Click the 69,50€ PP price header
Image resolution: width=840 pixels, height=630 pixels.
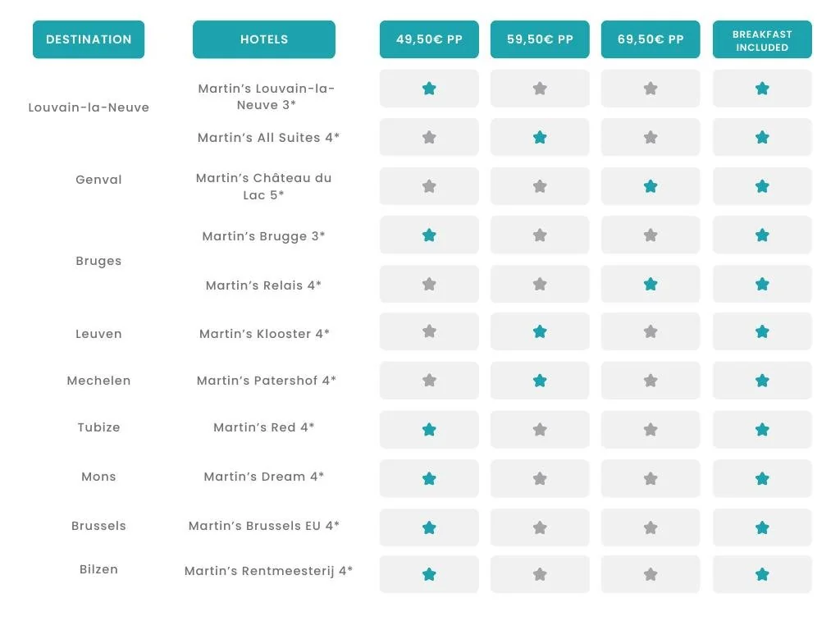651,39
